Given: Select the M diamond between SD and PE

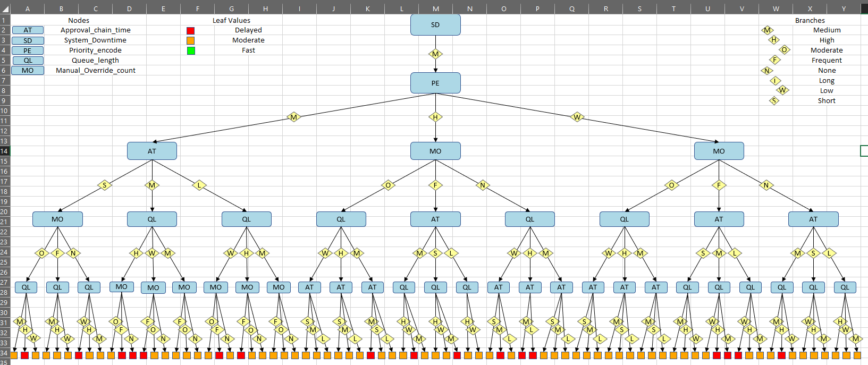Looking at the screenshot, I should (435, 54).
